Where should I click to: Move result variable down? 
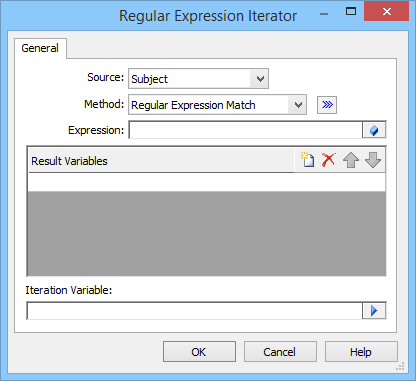(373, 160)
